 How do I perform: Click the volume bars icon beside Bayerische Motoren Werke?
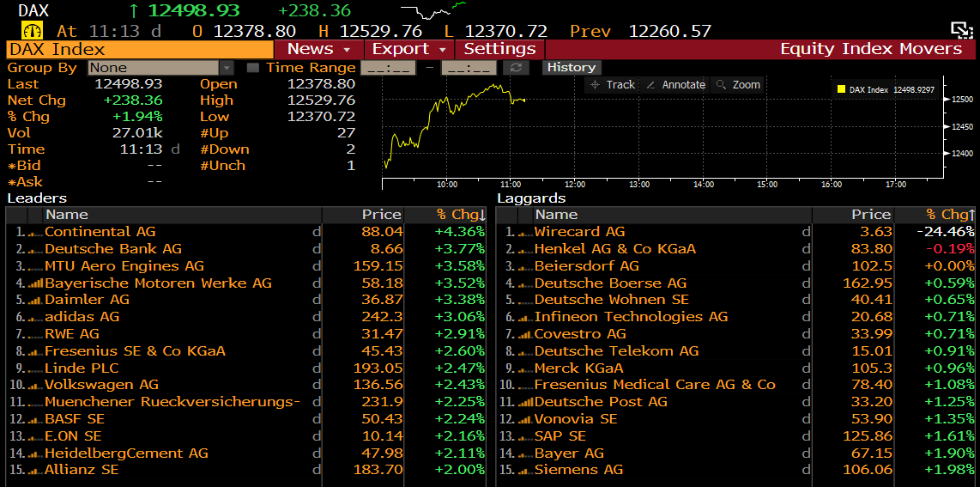pos(35,283)
